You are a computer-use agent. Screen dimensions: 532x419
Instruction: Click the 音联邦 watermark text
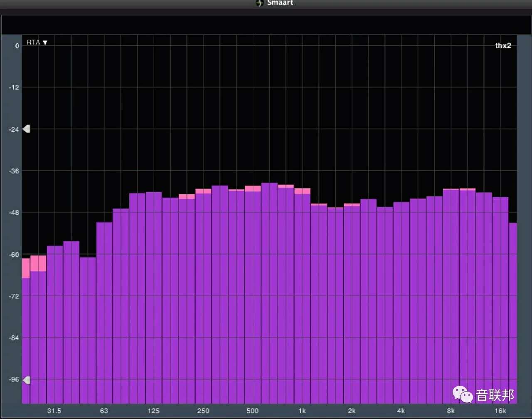point(495,395)
